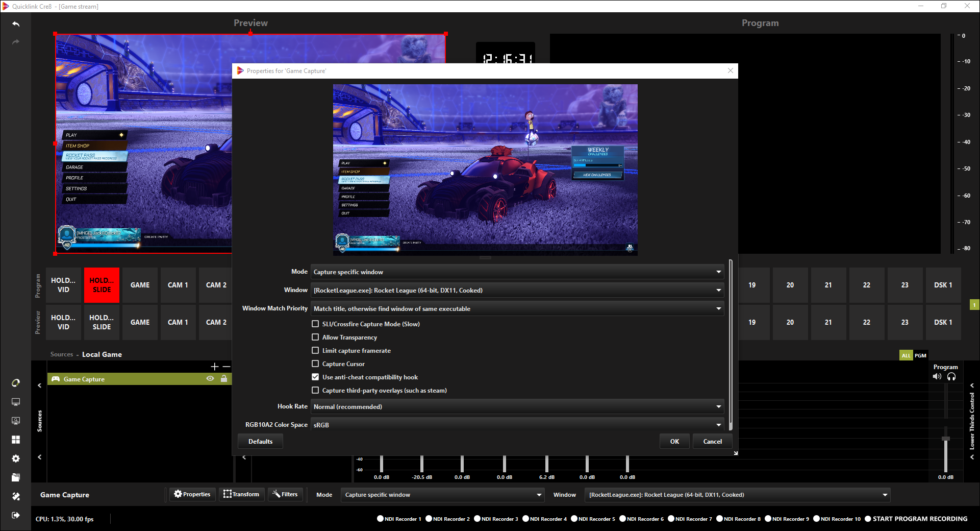Image resolution: width=980 pixels, height=531 pixels.
Task: Click the monitor with magnifier sidebar icon
Action: click(16, 421)
